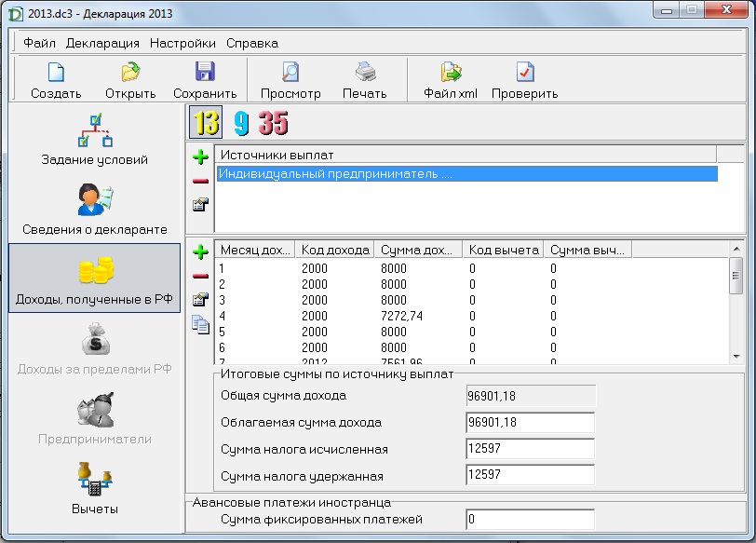
Task: Click the Сумма дохода column header
Action: pos(419,250)
